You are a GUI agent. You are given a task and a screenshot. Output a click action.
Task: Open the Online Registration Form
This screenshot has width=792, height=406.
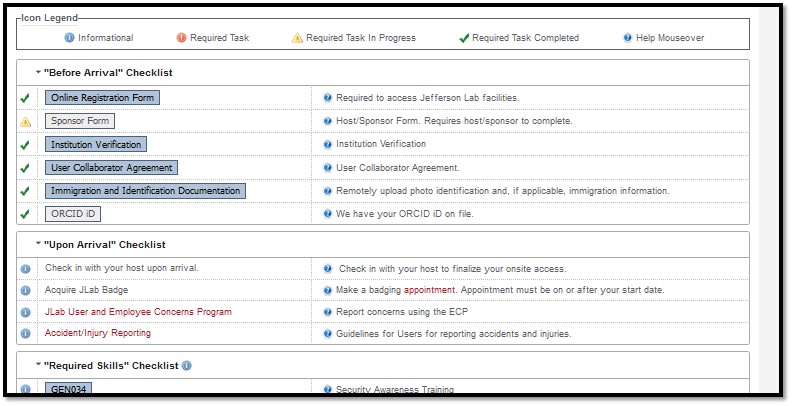[102, 98]
